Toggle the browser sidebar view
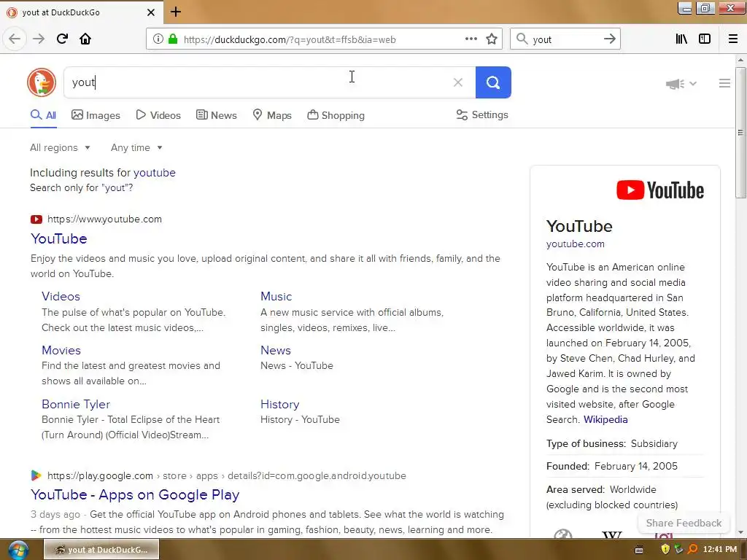This screenshot has width=747, height=560. click(705, 39)
